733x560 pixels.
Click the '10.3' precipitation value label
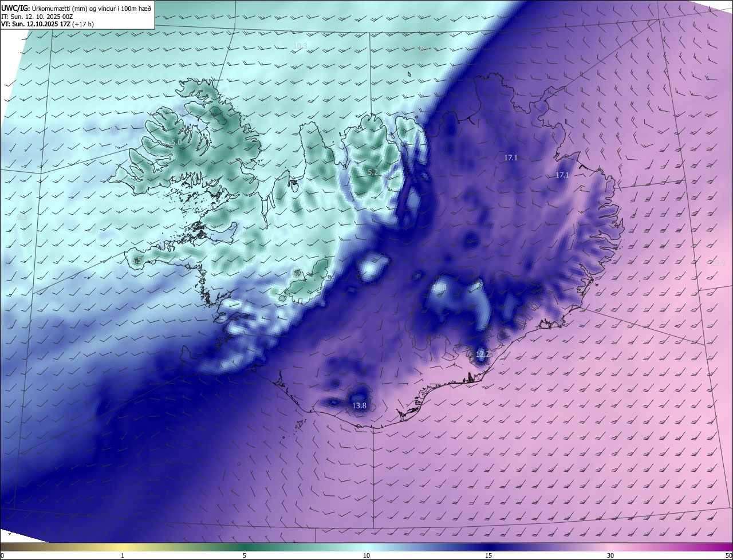click(300, 46)
